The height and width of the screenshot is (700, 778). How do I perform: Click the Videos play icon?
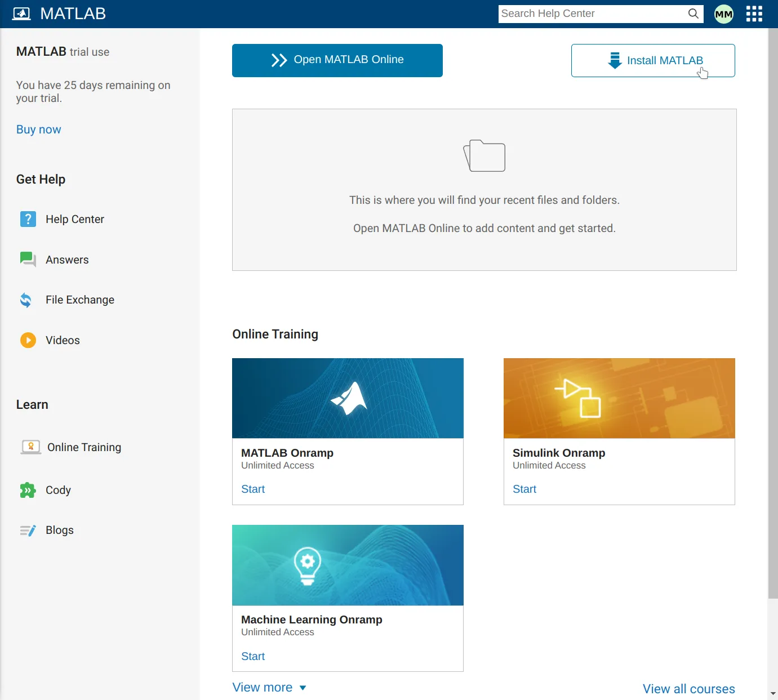tap(28, 340)
